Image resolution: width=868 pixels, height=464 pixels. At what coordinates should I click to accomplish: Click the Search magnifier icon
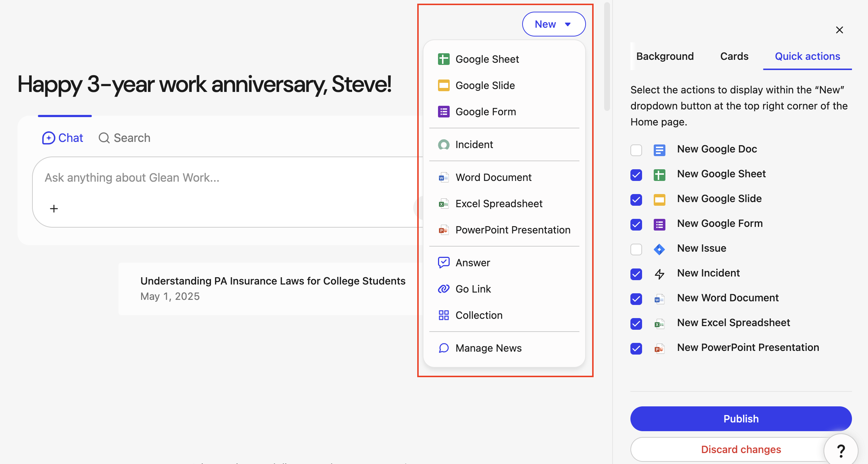tap(104, 138)
